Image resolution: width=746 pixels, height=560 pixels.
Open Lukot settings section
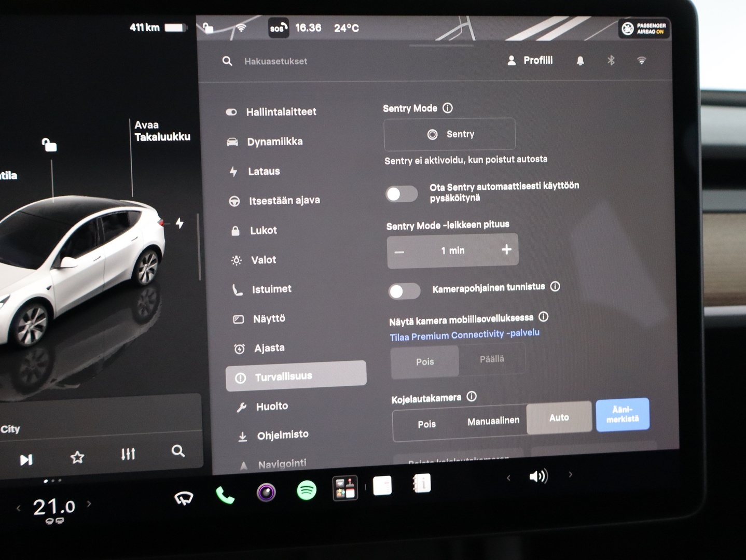coord(254,230)
